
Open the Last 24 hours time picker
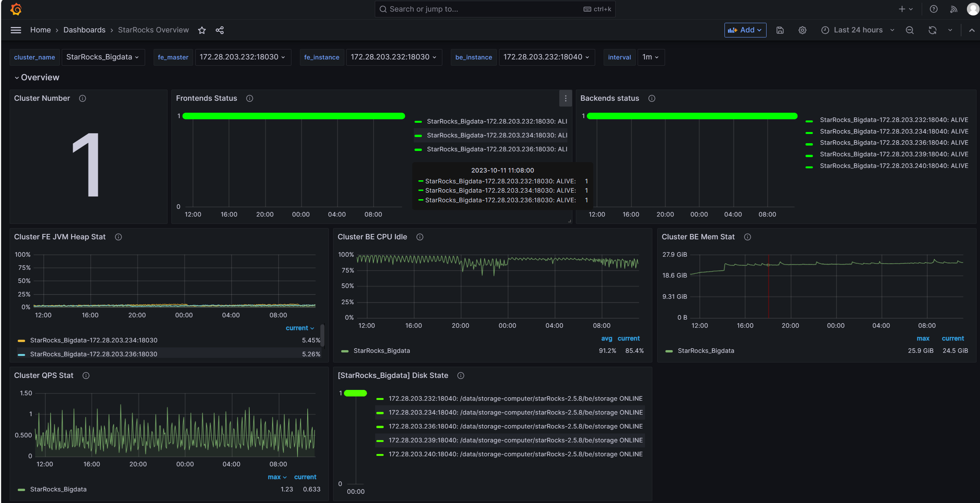[858, 30]
